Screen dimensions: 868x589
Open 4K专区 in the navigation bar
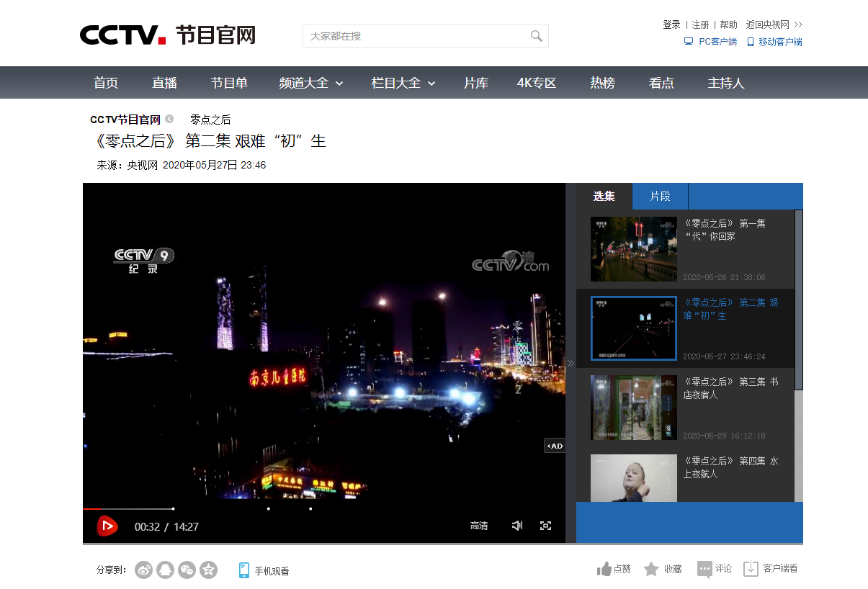coord(537,83)
